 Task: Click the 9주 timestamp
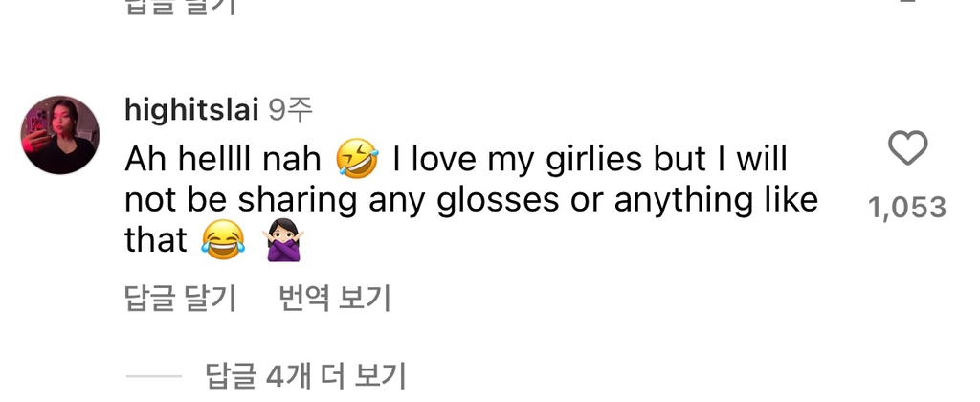[x=290, y=111]
